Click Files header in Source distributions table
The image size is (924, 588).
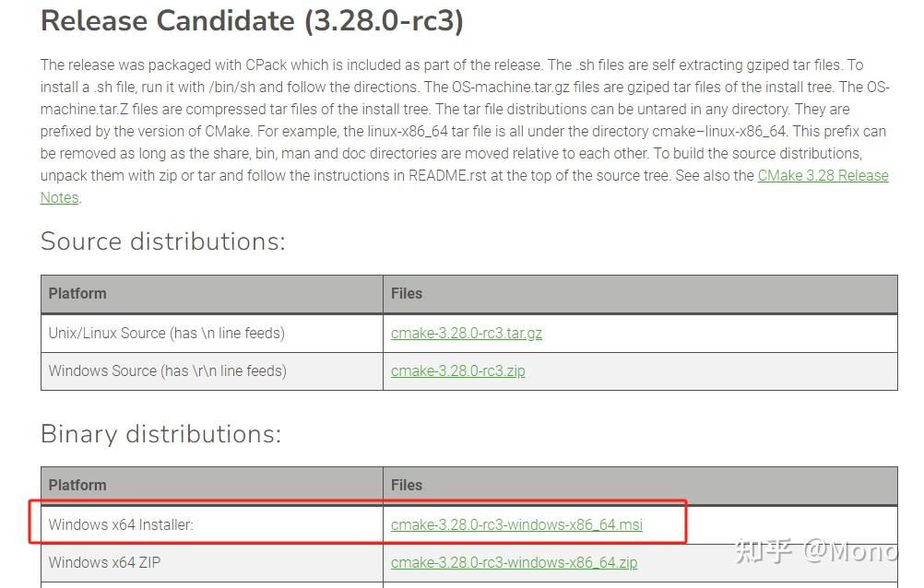pyautogui.click(x=407, y=294)
